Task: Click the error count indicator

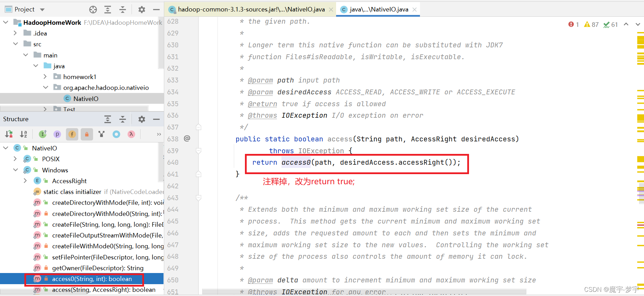Action: [x=574, y=24]
